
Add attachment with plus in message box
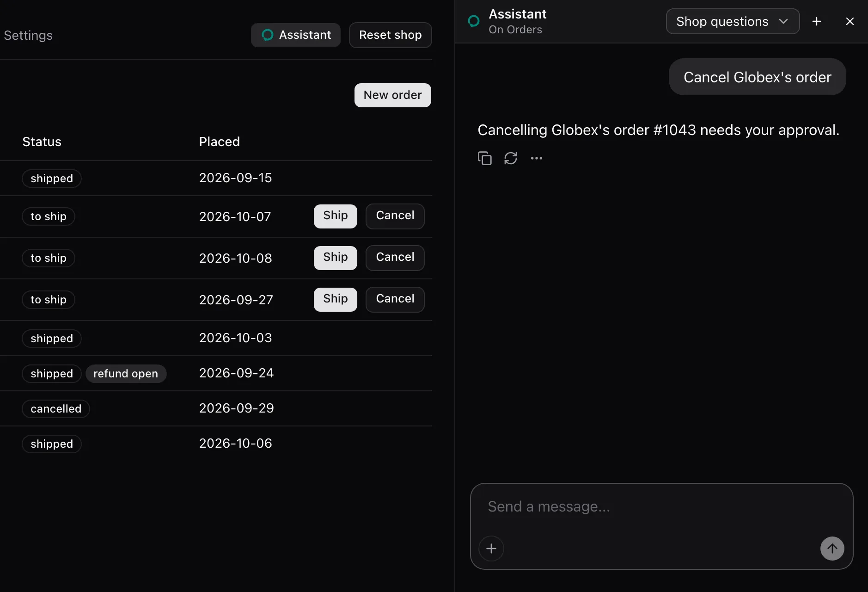point(491,549)
